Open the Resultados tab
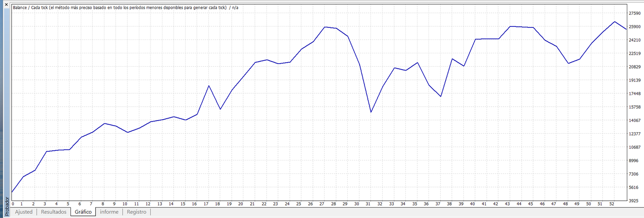 click(54, 212)
